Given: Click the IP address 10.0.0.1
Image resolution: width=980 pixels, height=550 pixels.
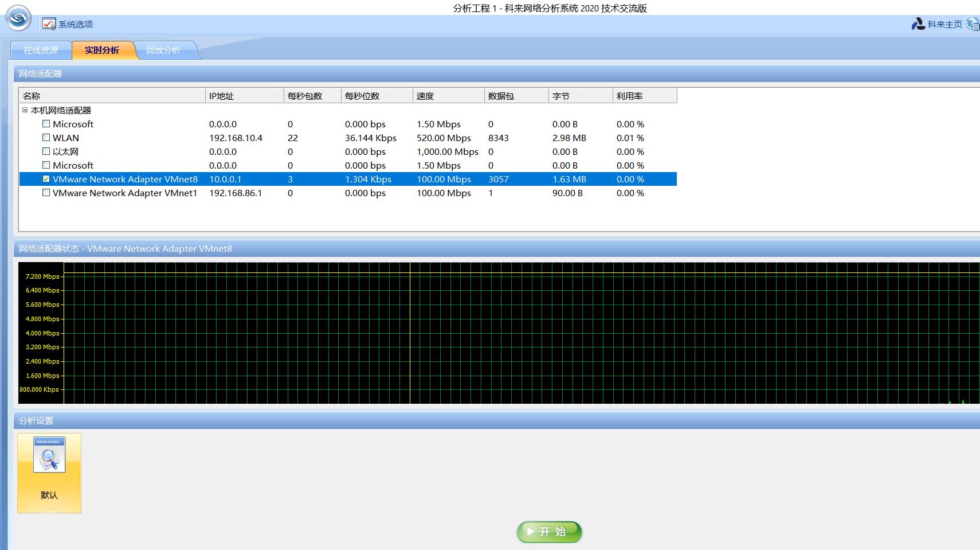Looking at the screenshot, I should coord(225,179).
